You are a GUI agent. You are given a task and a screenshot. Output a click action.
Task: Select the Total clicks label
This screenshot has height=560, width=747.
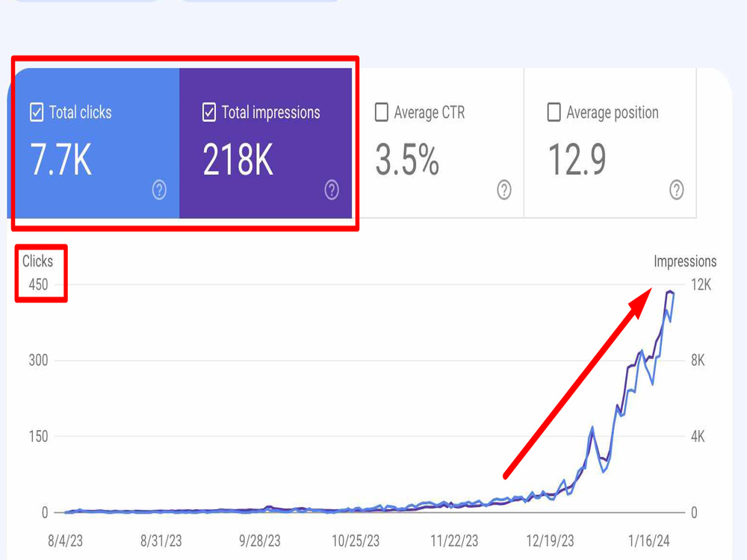pyautogui.click(x=81, y=113)
